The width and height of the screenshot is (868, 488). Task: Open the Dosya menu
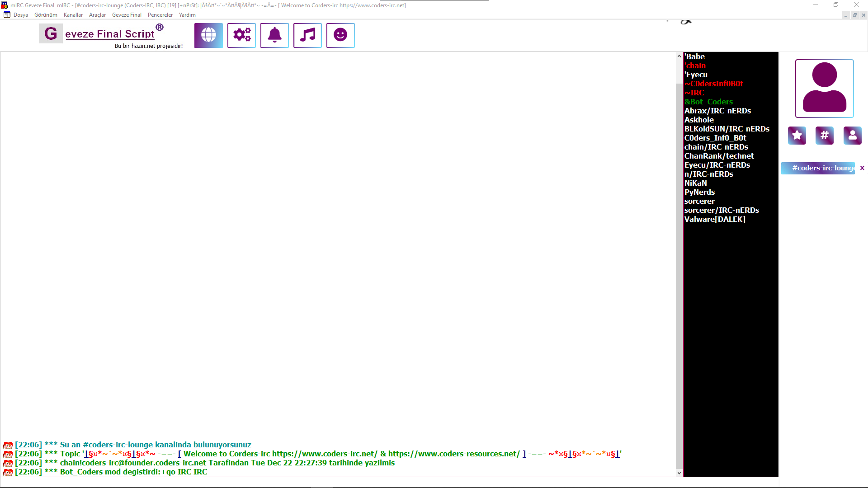tap(21, 15)
